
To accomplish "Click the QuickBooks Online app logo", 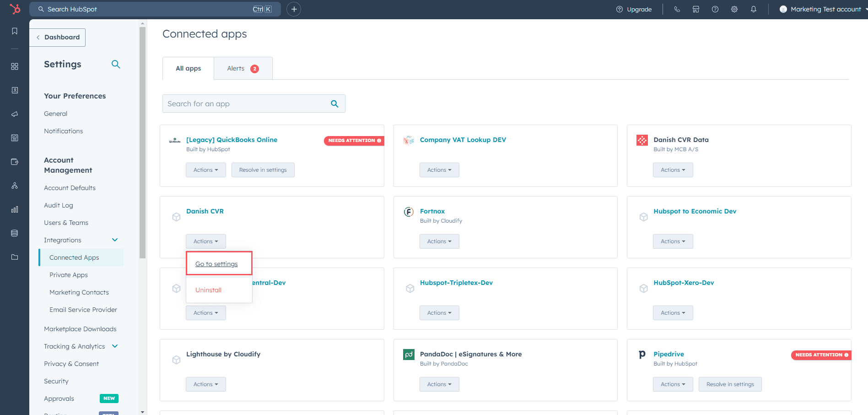I will point(175,141).
